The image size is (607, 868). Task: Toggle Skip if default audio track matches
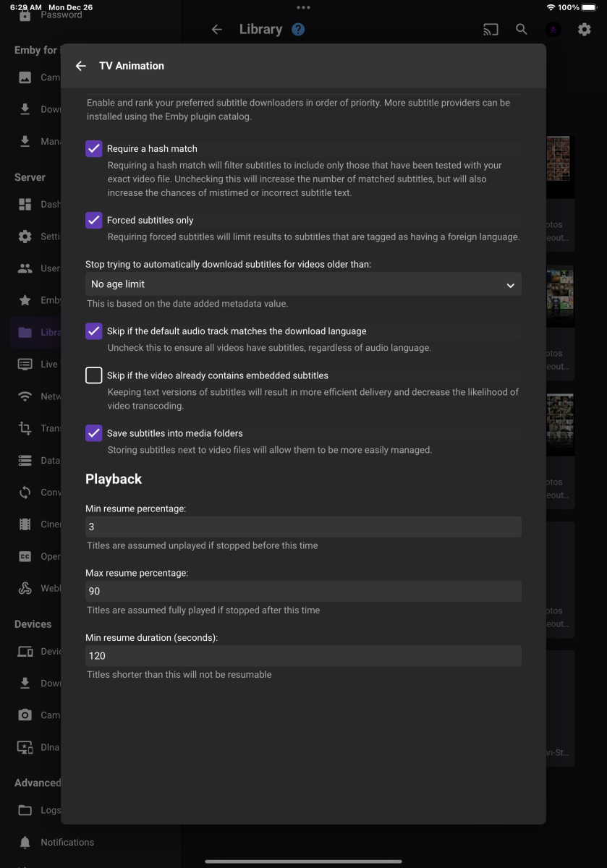[94, 331]
